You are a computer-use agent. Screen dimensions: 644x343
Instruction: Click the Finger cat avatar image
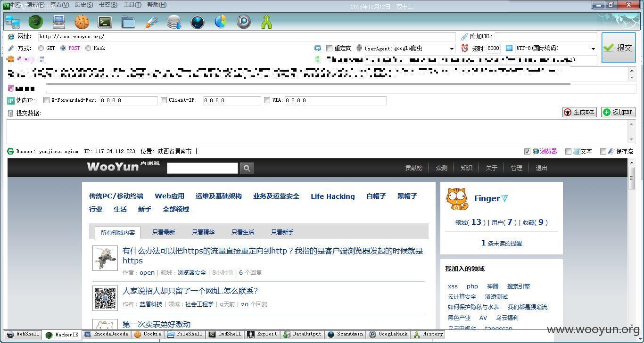tap(457, 199)
